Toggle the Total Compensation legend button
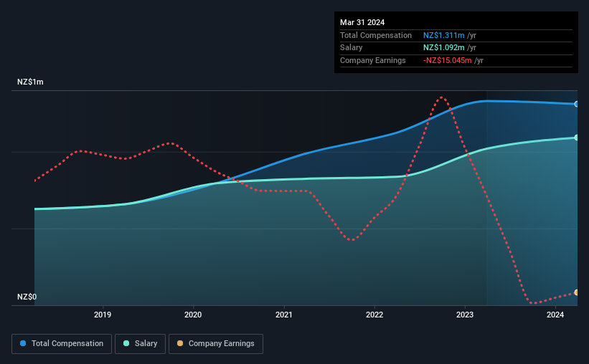Screen dimensions: 589x364 click(62, 344)
